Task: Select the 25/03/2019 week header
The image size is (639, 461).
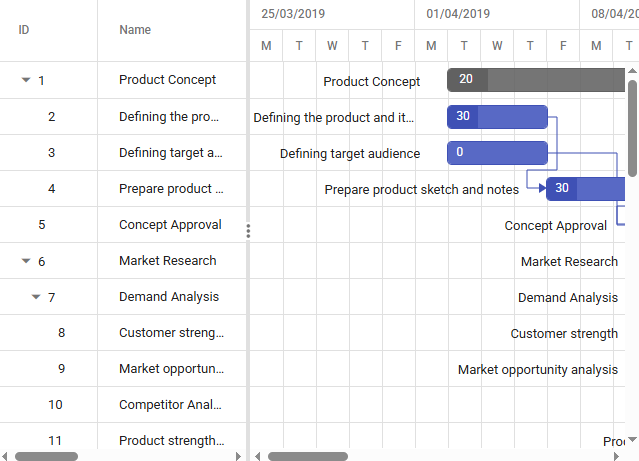Action: [x=292, y=14]
